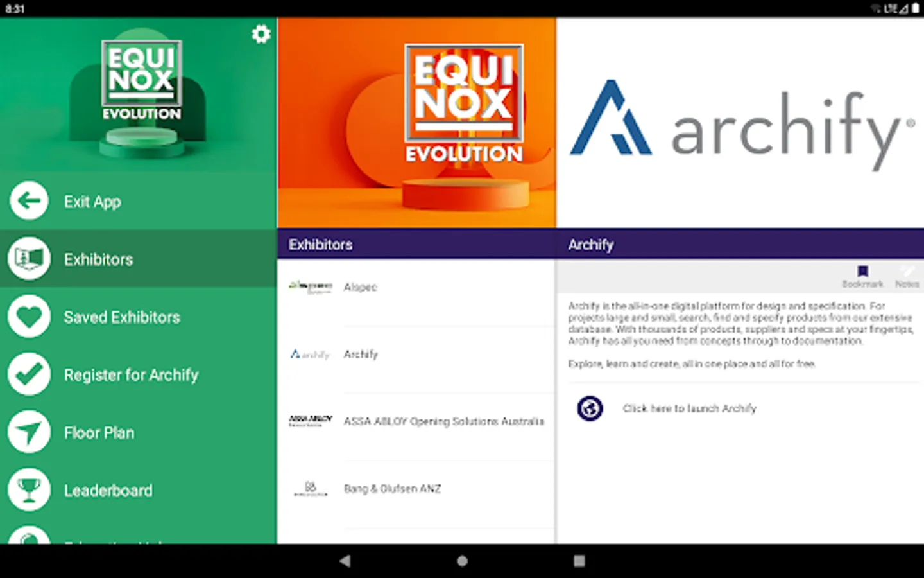924x578 pixels.
Task: Select Register for Archify menu item
Action: [x=138, y=374]
